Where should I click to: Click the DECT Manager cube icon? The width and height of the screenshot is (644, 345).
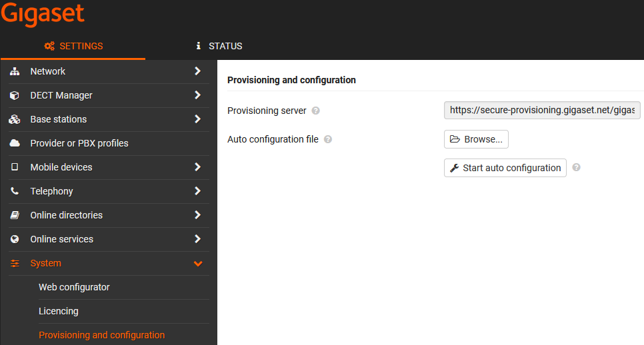(x=15, y=95)
